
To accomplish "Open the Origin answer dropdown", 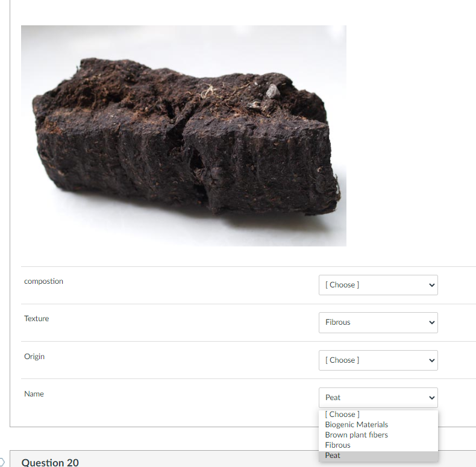I will 378,360.
